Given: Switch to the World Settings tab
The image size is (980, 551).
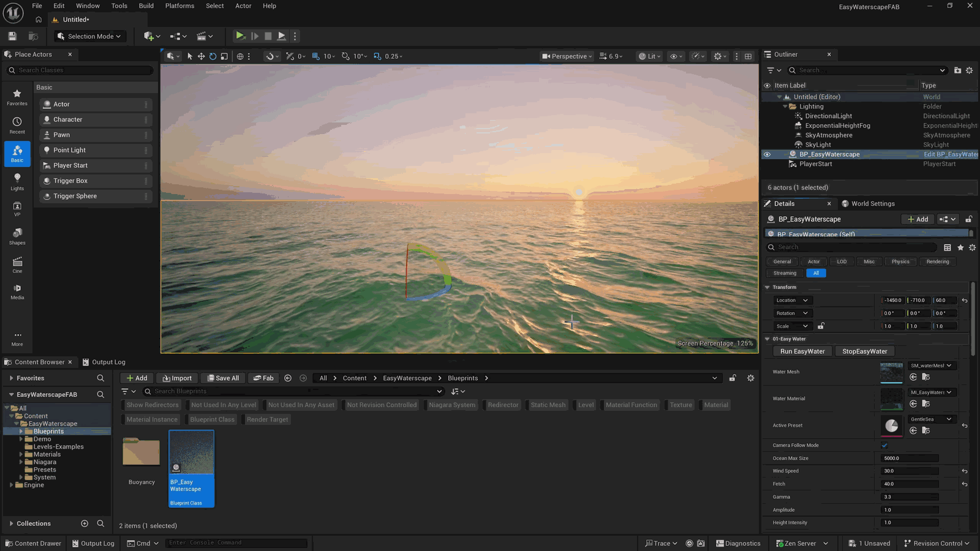Looking at the screenshot, I should pyautogui.click(x=868, y=204).
